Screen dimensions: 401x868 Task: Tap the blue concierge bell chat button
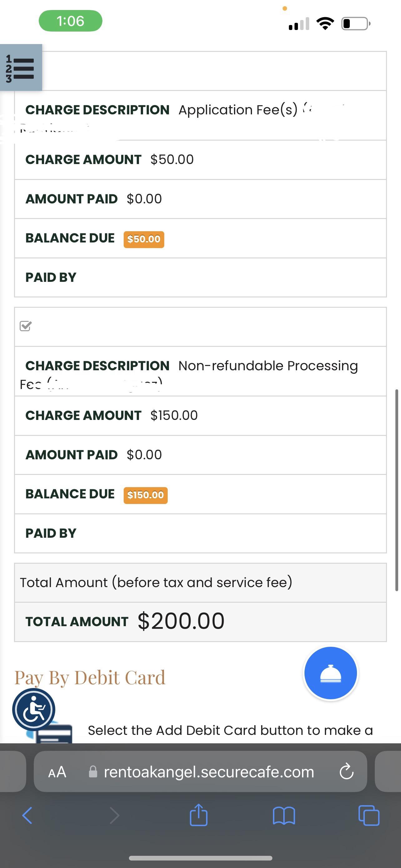click(x=330, y=673)
